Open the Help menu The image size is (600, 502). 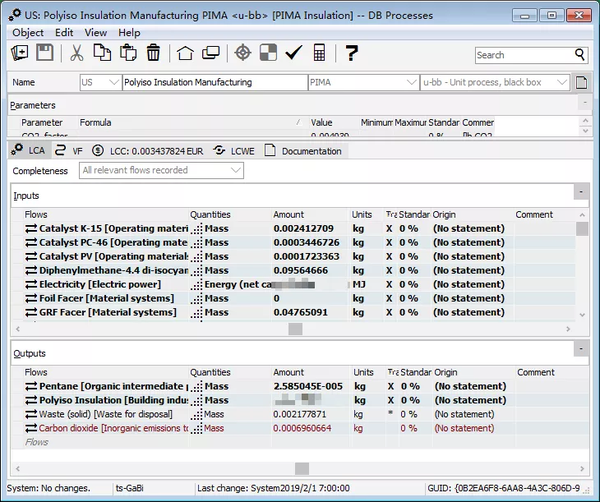coord(129,33)
